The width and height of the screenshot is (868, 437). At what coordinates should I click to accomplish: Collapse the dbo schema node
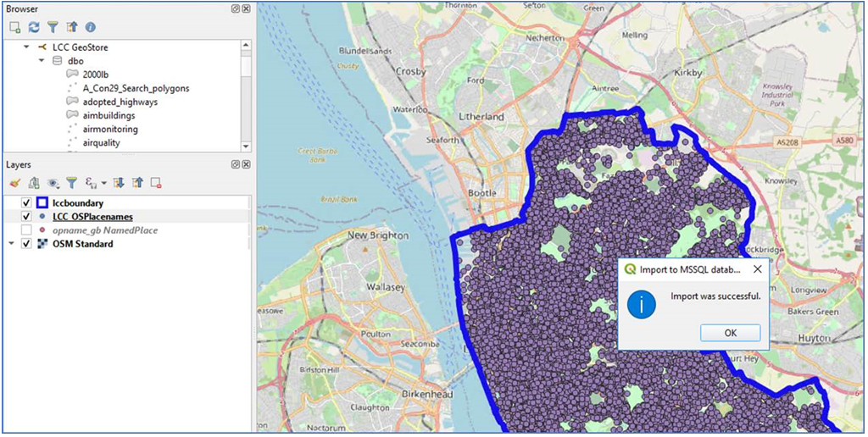(41, 61)
